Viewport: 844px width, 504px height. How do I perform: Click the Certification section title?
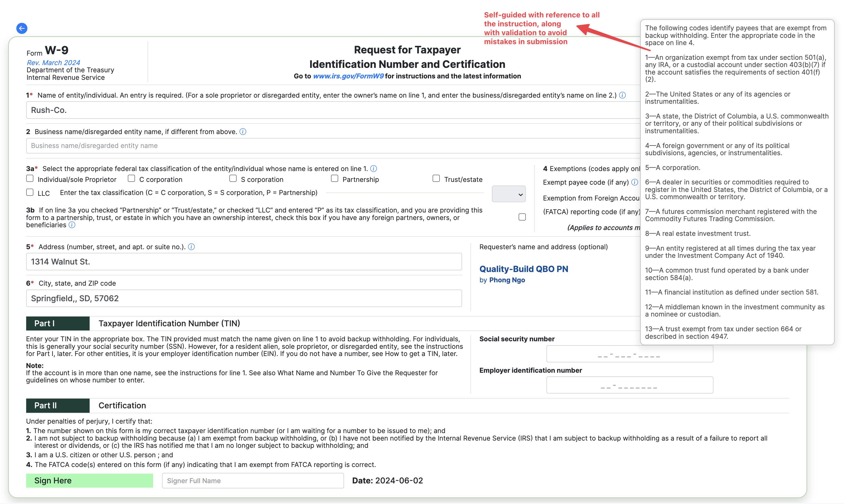[x=122, y=406]
